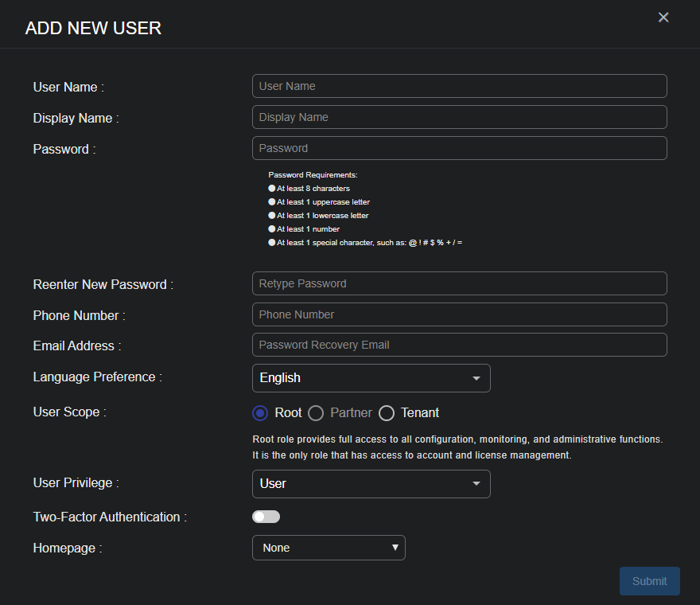This screenshot has height=605, width=700.
Task: Click the User Privilege dropdown arrow
Action: [x=476, y=484]
